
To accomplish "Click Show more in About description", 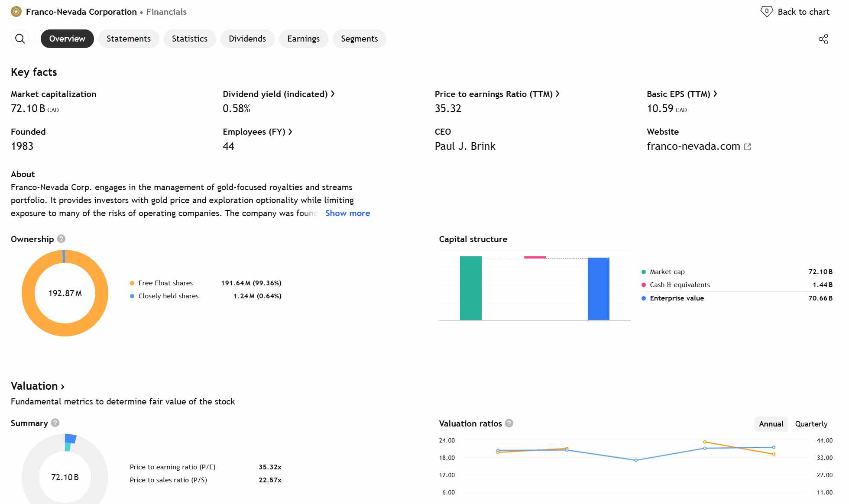I will [x=348, y=213].
